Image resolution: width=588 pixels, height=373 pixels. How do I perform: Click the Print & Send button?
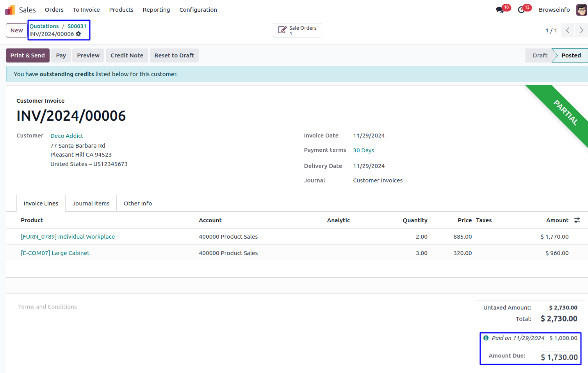point(27,55)
